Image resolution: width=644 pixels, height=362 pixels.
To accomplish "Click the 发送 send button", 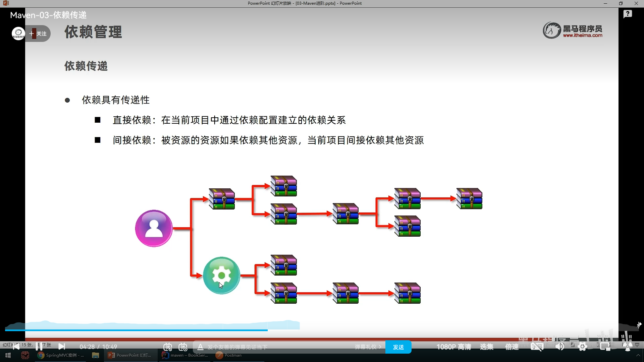I will [398, 347].
